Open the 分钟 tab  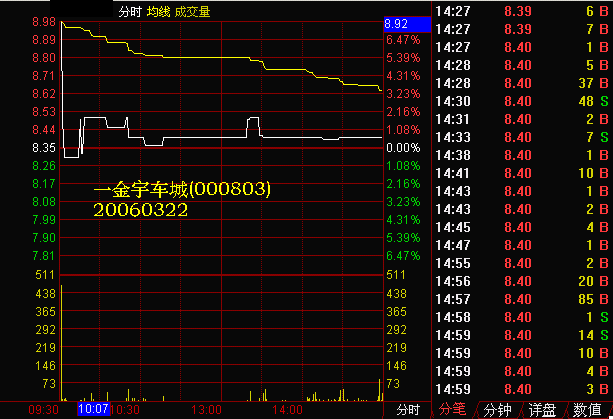click(497, 409)
